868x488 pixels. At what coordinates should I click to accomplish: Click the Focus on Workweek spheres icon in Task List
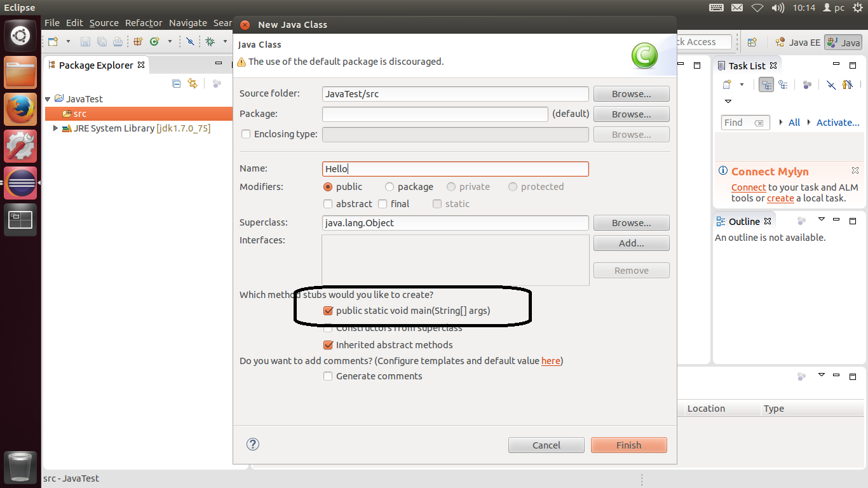807,85
